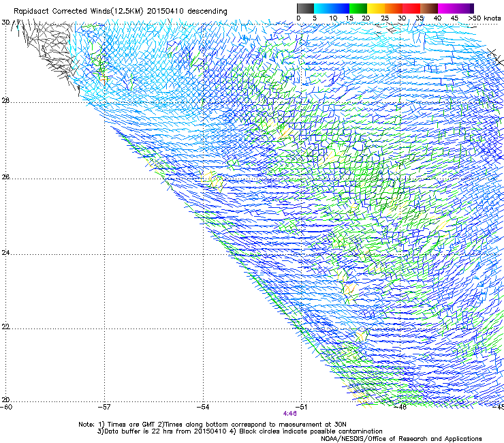Click the purple '4:46' time label
The image size is (504, 443).
(x=290, y=414)
